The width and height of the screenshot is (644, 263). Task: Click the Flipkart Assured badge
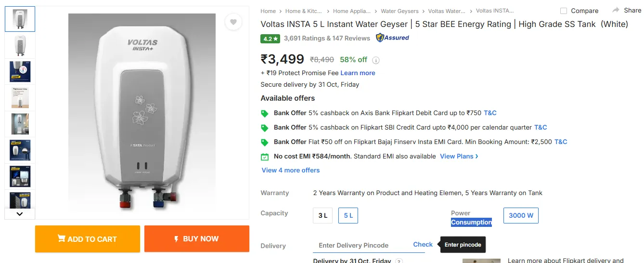(392, 38)
